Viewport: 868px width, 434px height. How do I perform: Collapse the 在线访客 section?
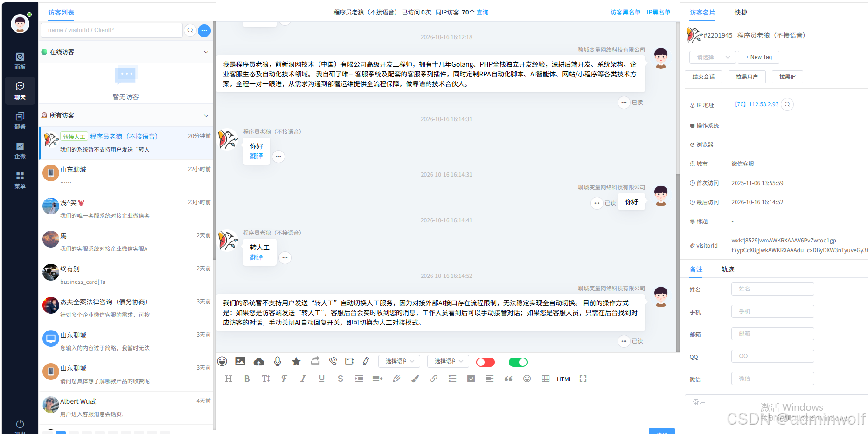pos(206,52)
